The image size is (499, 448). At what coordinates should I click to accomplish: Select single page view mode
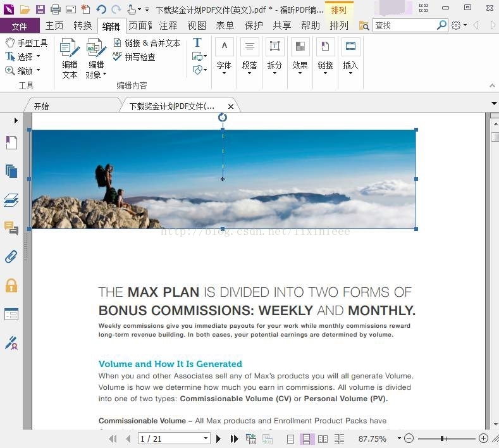tap(290, 439)
